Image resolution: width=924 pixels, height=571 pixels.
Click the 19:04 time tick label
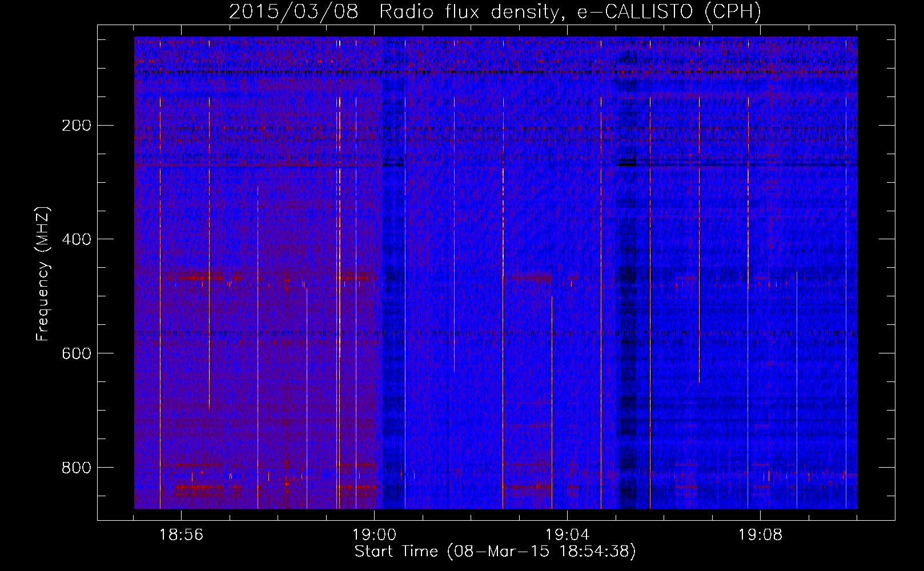tap(567, 535)
